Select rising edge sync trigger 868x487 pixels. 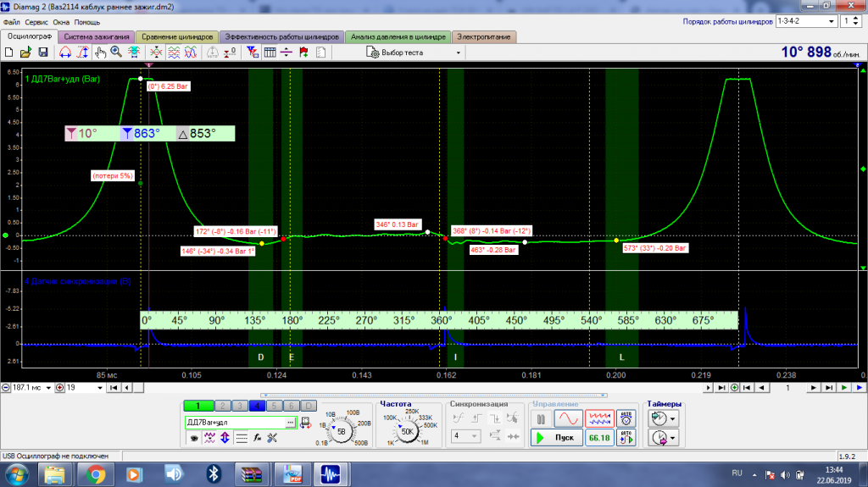pyautogui.click(x=476, y=419)
